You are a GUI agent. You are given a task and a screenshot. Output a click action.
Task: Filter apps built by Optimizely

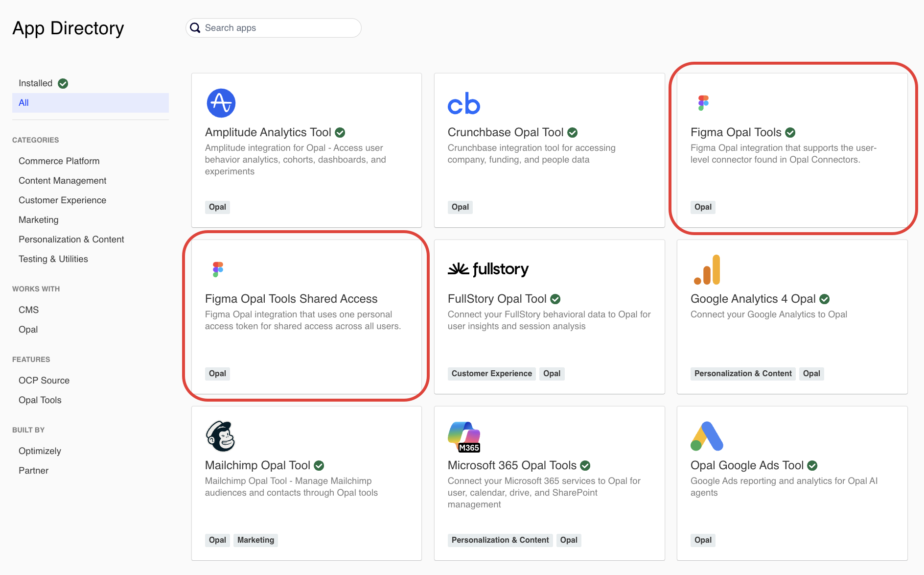[x=40, y=451]
